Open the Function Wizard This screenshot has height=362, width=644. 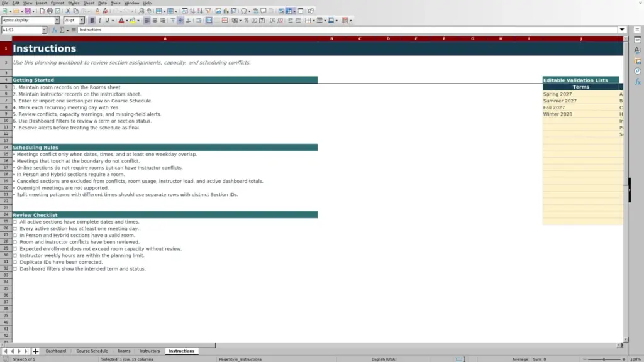coord(55,30)
